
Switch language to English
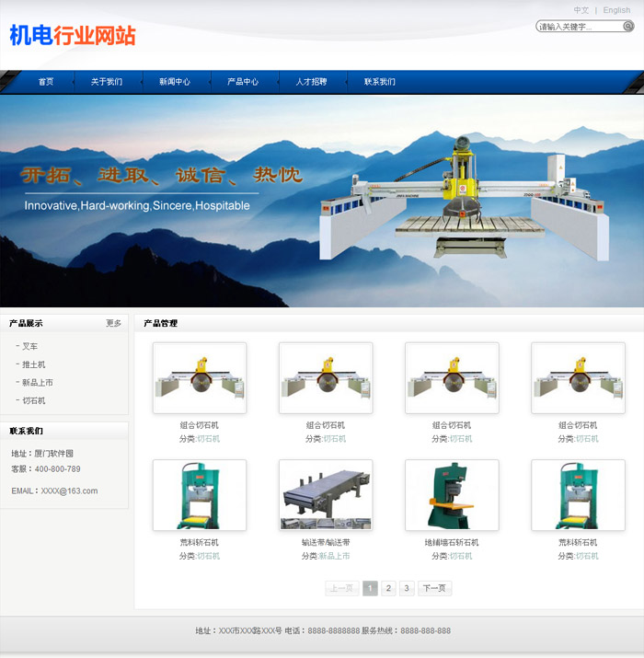pyautogui.click(x=616, y=11)
